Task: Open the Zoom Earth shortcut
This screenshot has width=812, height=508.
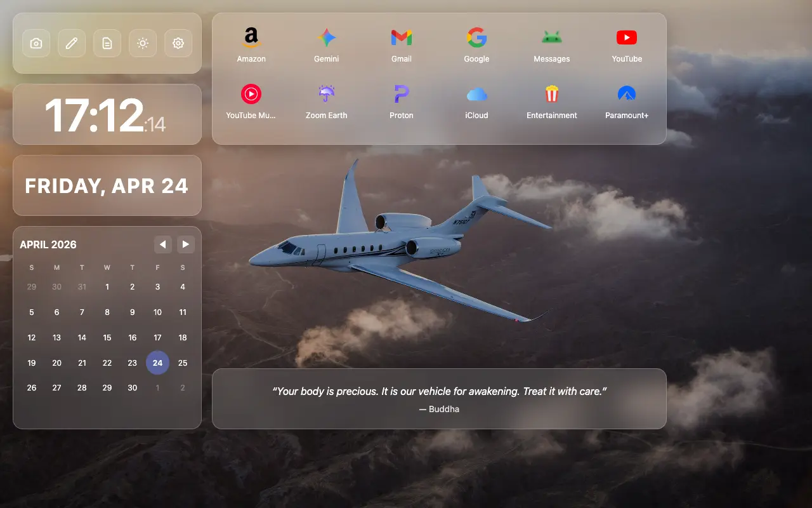Action: [x=326, y=95]
